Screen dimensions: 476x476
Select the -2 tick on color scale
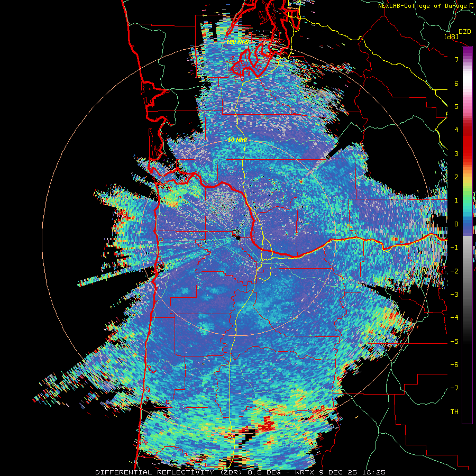tap(454, 271)
